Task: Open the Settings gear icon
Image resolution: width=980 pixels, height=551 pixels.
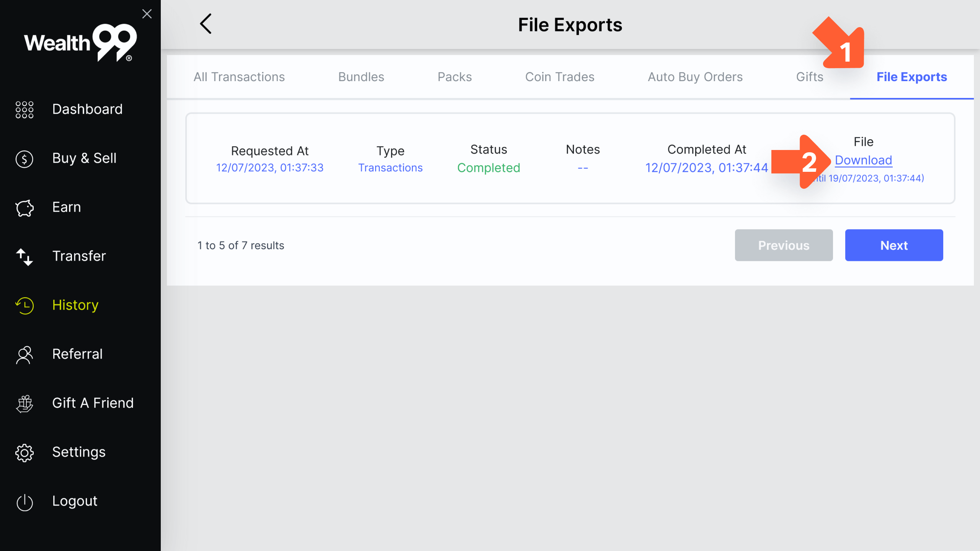Action: coord(24,453)
